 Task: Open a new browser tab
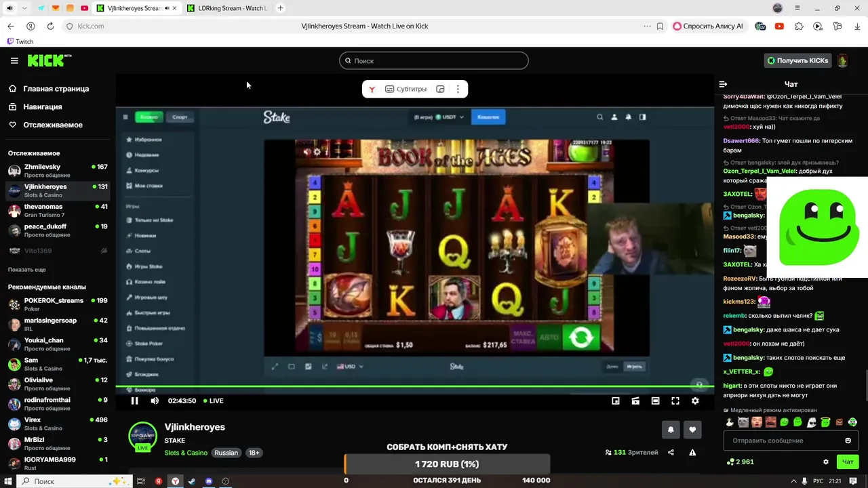[280, 8]
